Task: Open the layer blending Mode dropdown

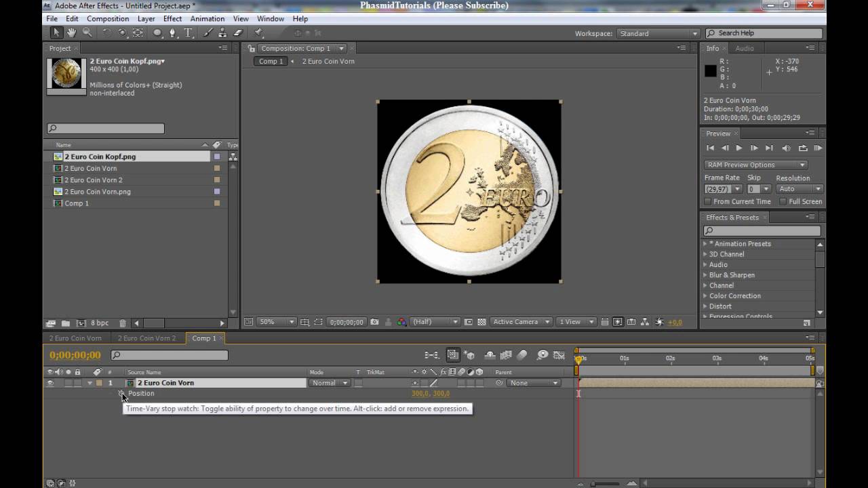Action: tap(330, 383)
